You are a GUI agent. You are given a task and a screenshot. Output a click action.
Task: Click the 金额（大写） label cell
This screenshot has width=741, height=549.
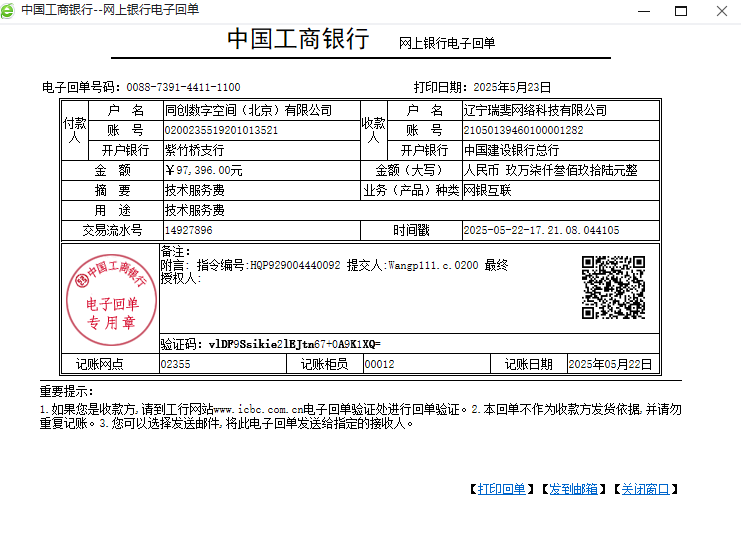tap(411, 171)
